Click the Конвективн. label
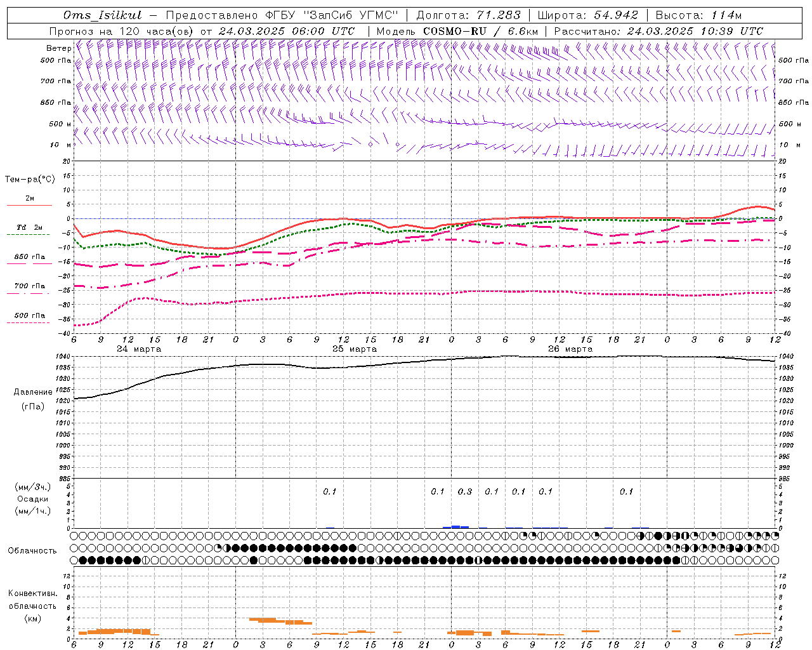 [32, 594]
